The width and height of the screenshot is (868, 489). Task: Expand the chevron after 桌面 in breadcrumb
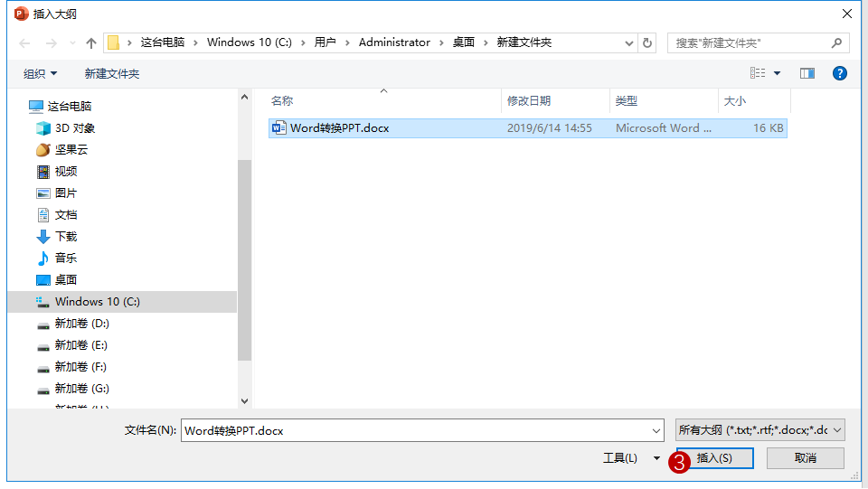pos(486,42)
